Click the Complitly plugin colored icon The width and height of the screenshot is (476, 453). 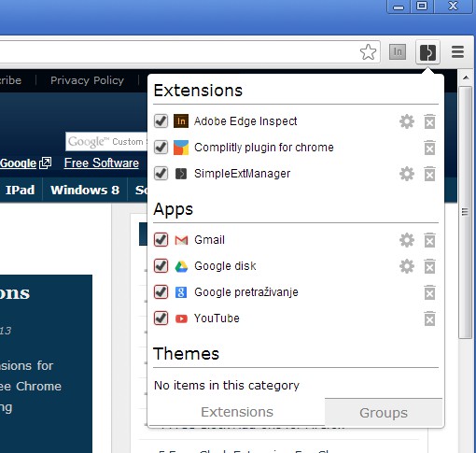pyautogui.click(x=181, y=148)
